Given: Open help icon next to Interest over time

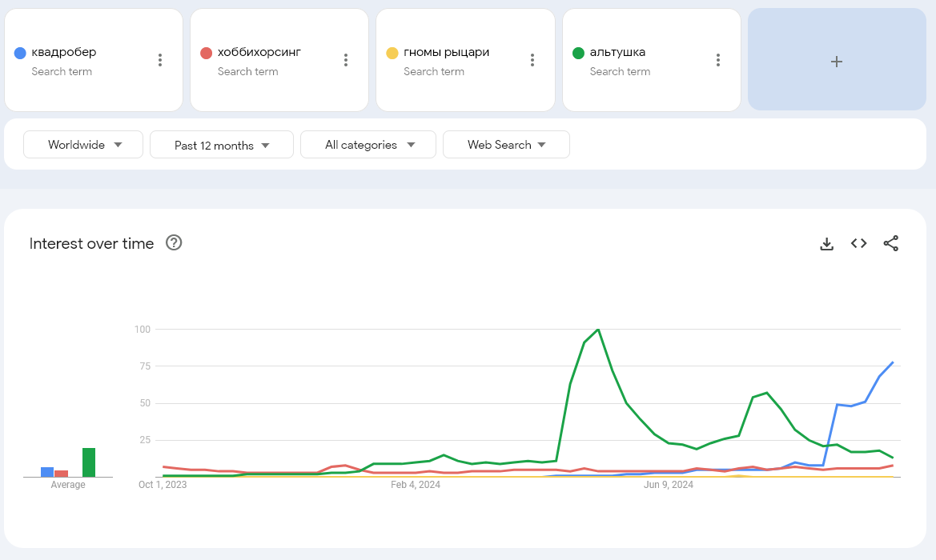Looking at the screenshot, I should 174,243.
